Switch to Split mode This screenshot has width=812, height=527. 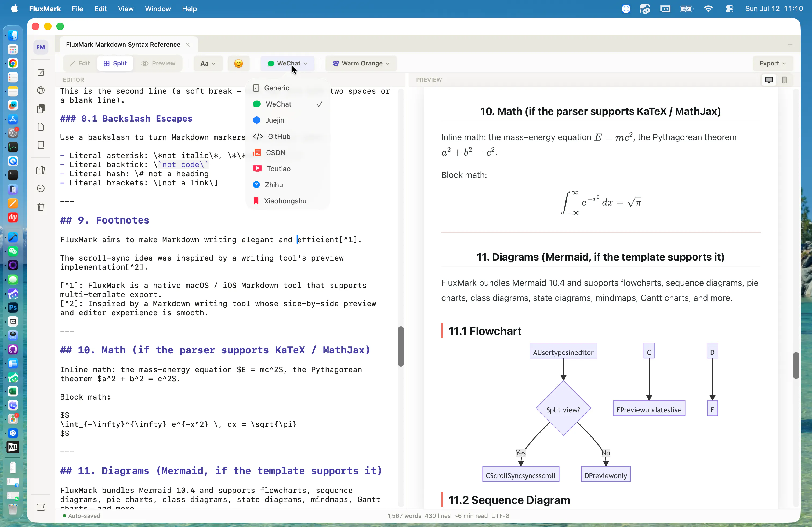(x=115, y=63)
